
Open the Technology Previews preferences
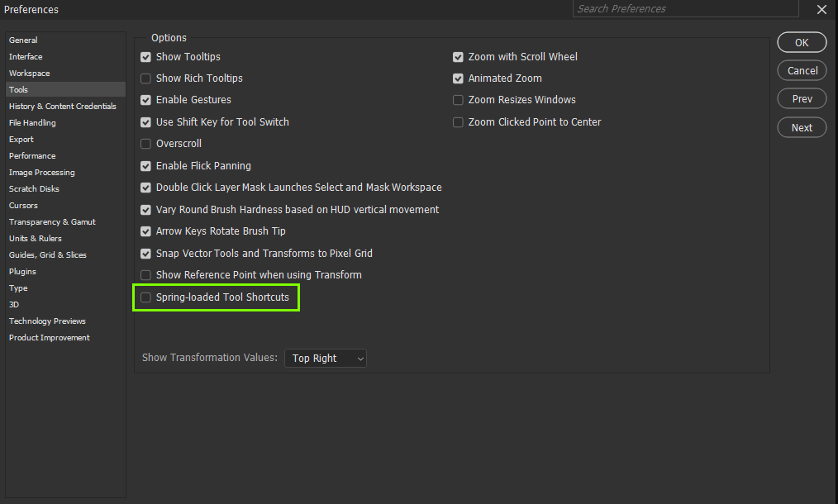[x=47, y=321]
